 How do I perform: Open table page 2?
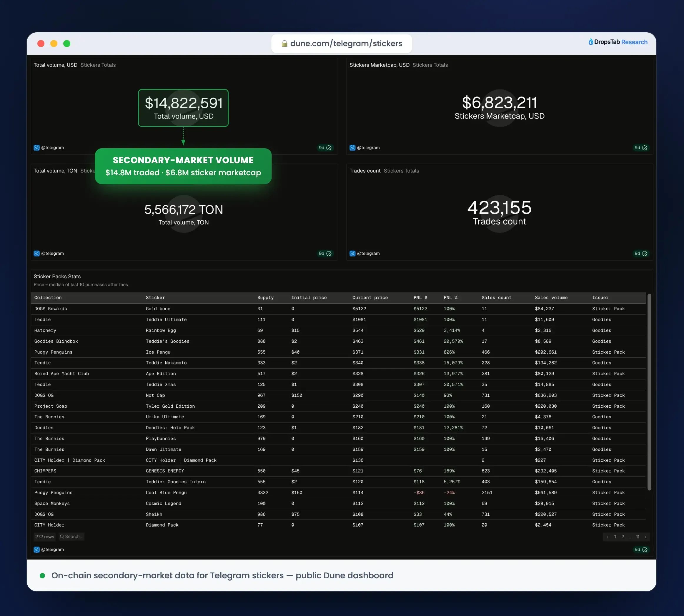(x=623, y=537)
